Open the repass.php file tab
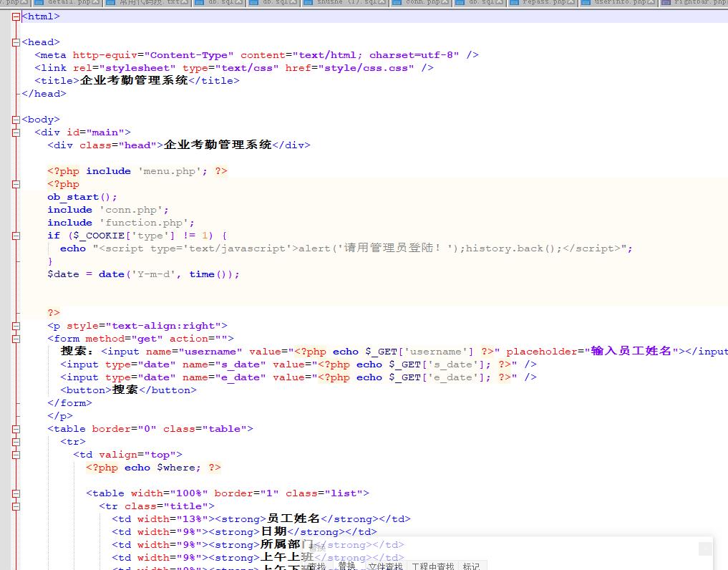 (x=544, y=2)
